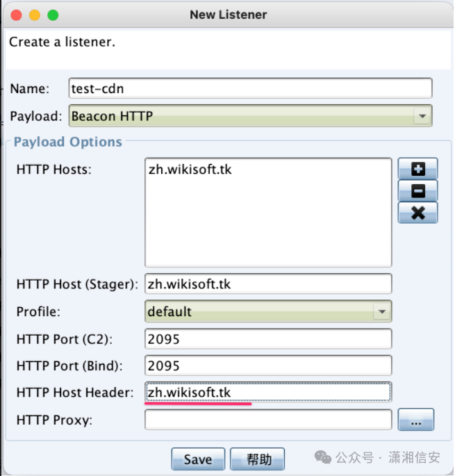The width and height of the screenshot is (455, 476).
Task: Open the Payload dropdown
Action: pos(422,116)
